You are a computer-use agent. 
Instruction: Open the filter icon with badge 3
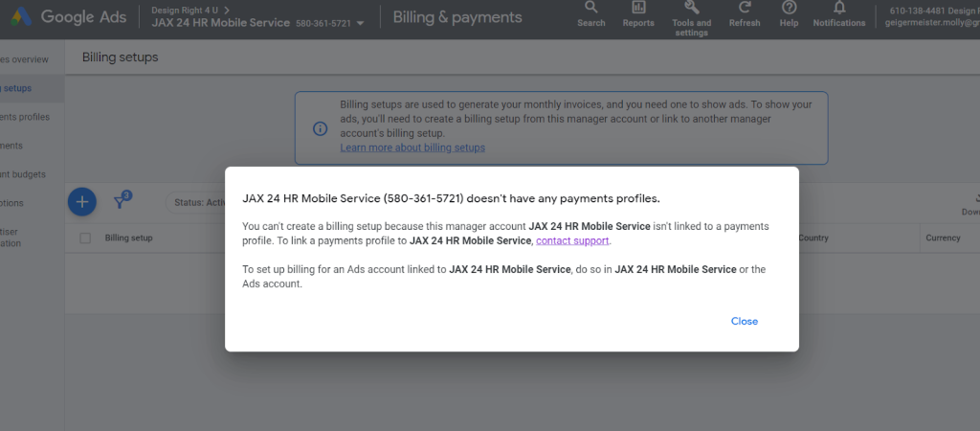click(122, 200)
